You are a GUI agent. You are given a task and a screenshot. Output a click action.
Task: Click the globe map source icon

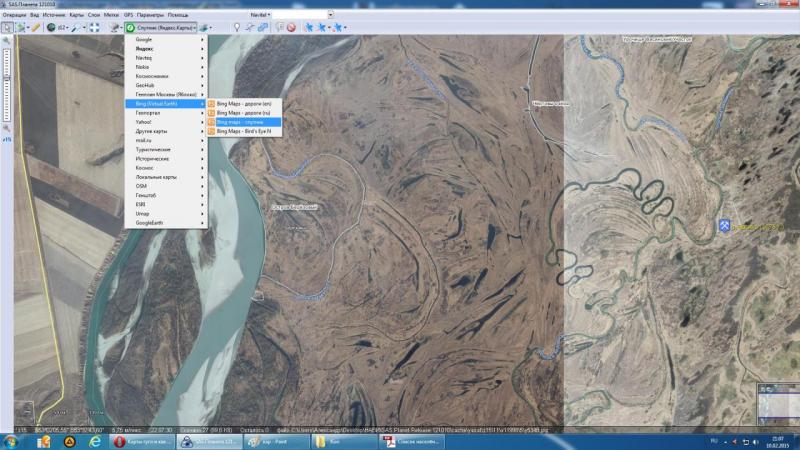(51, 28)
